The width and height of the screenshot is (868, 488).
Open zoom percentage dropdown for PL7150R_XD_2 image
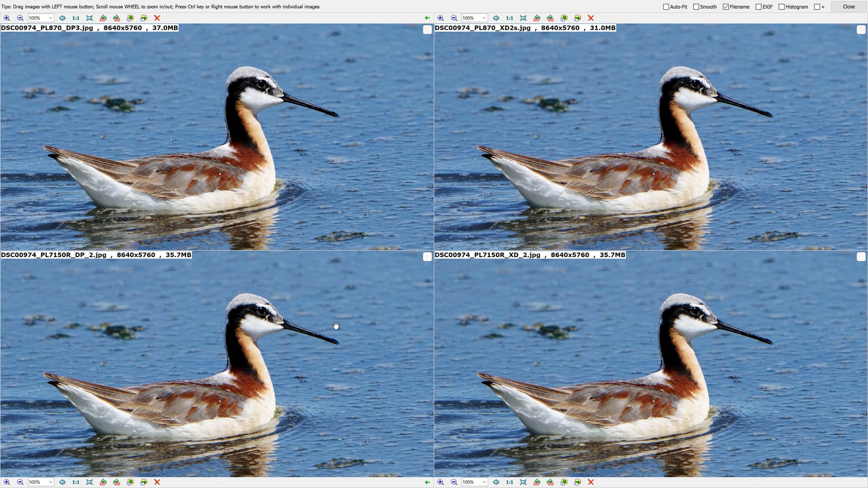point(484,482)
